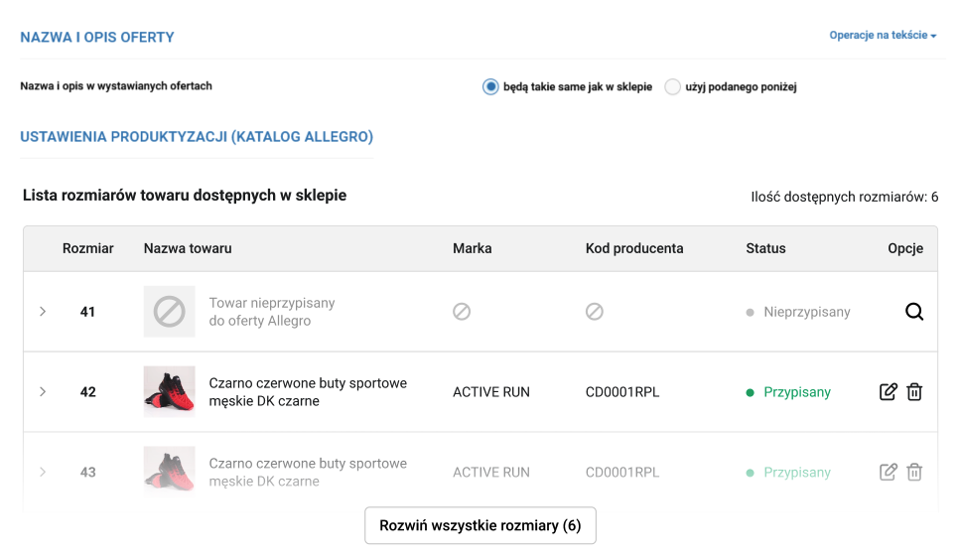Select "będą takie same jak w sklepie" option

tap(490, 86)
